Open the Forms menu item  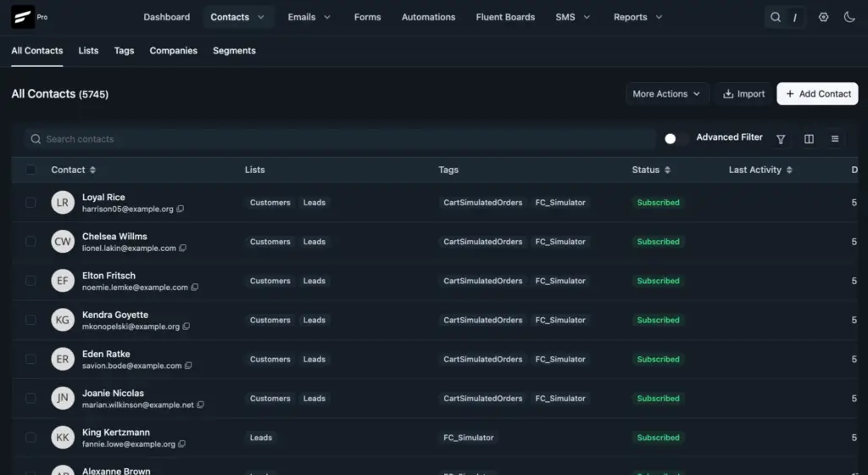[x=368, y=17]
